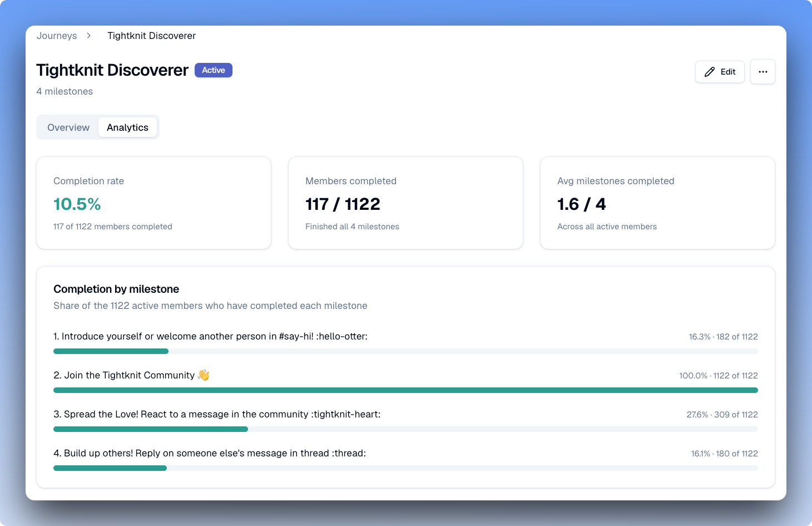Screen dimensions: 812x526
Task: Click the progress bar for 'Join the Tightknit Community'
Action: point(405,390)
